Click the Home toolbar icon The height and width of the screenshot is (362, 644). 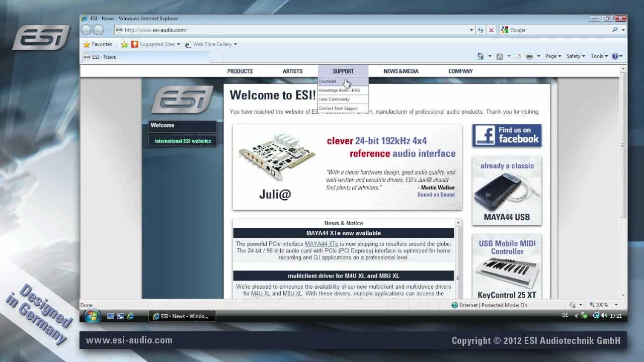(480, 56)
